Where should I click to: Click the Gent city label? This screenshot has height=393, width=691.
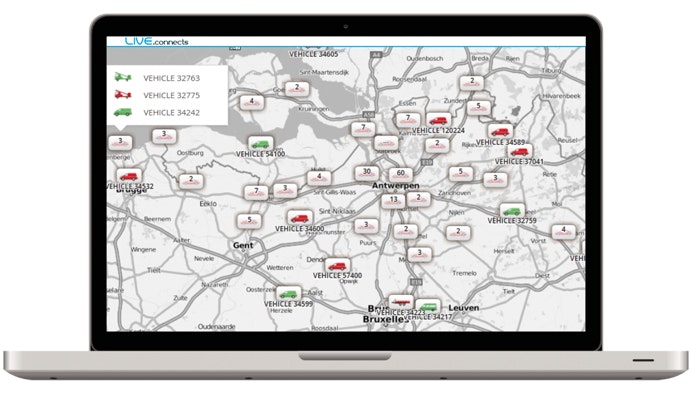[x=243, y=245]
